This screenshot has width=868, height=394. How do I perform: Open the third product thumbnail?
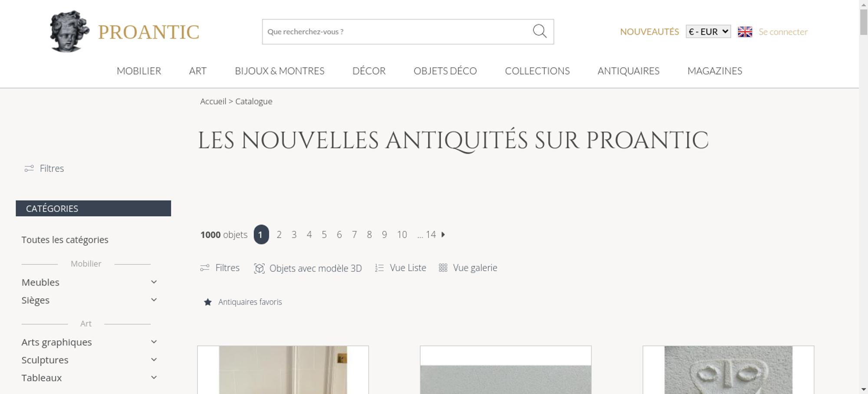(728, 370)
